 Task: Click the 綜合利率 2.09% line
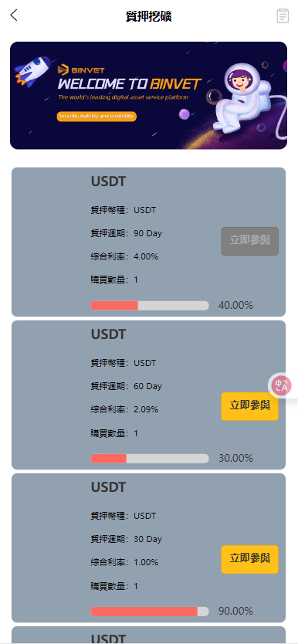pos(124,409)
